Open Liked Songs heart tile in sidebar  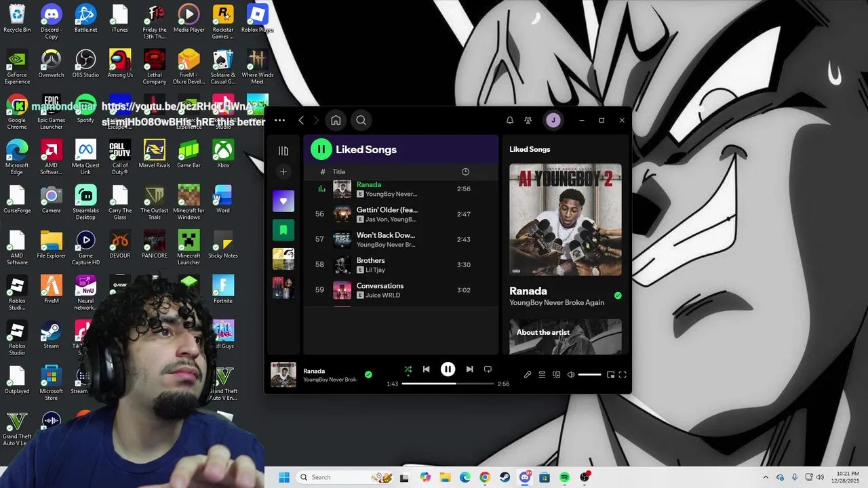pos(283,201)
